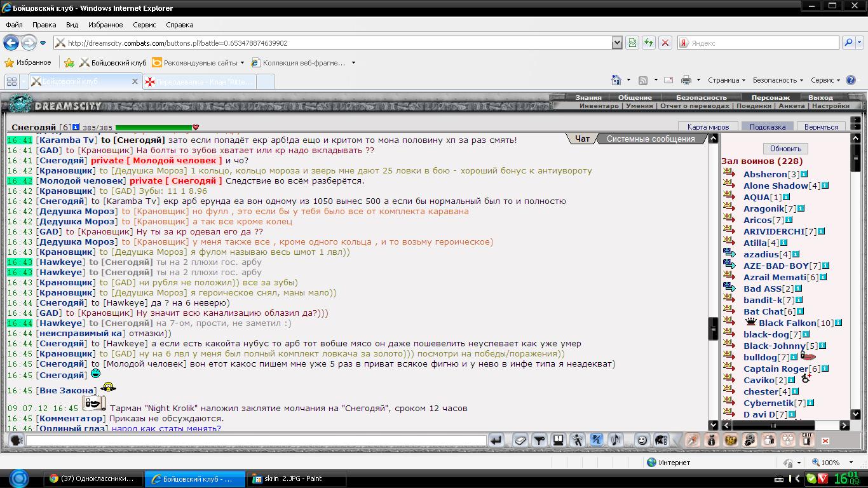Switch to Чат tab

tap(582, 139)
